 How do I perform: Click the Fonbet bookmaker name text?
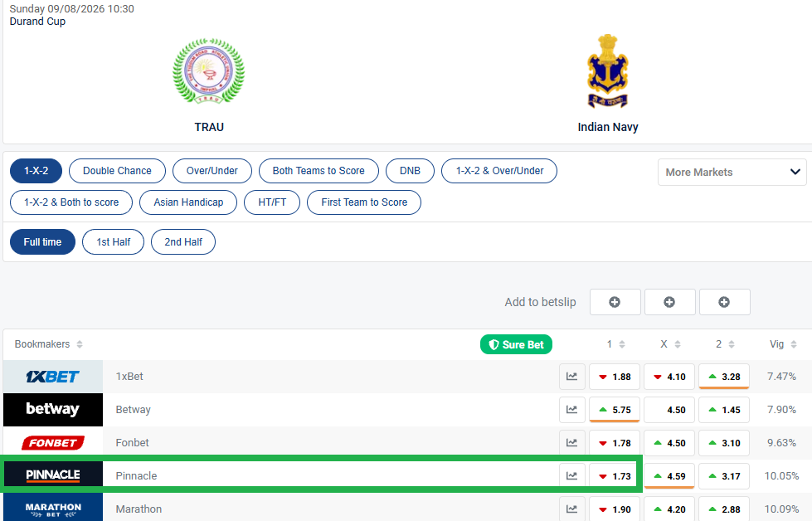click(132, 443)
